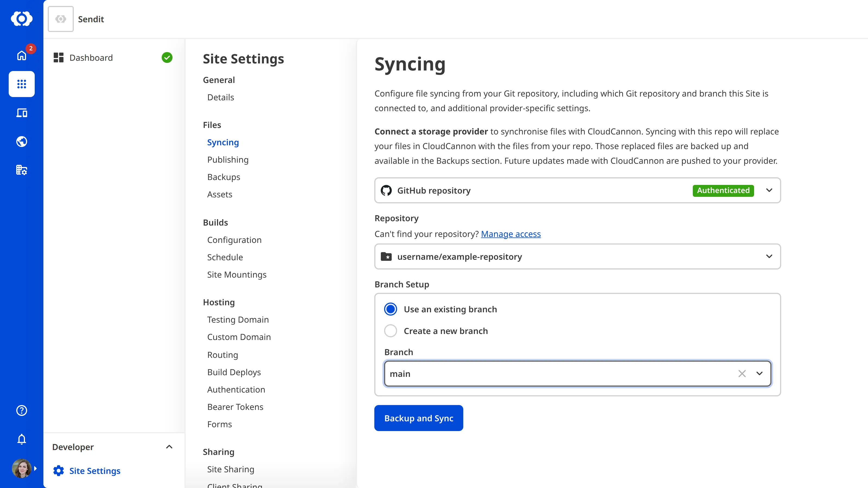The image size is (868, 488).
Task: Open Schedule settings
Action: click(225, 257)
